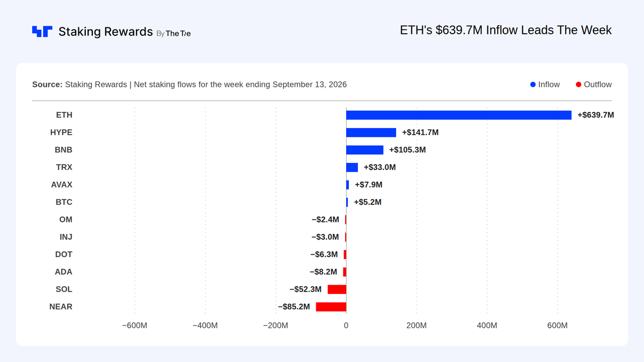Select the AVAX row label
The image size is (644, 362).
click(62, 184)
